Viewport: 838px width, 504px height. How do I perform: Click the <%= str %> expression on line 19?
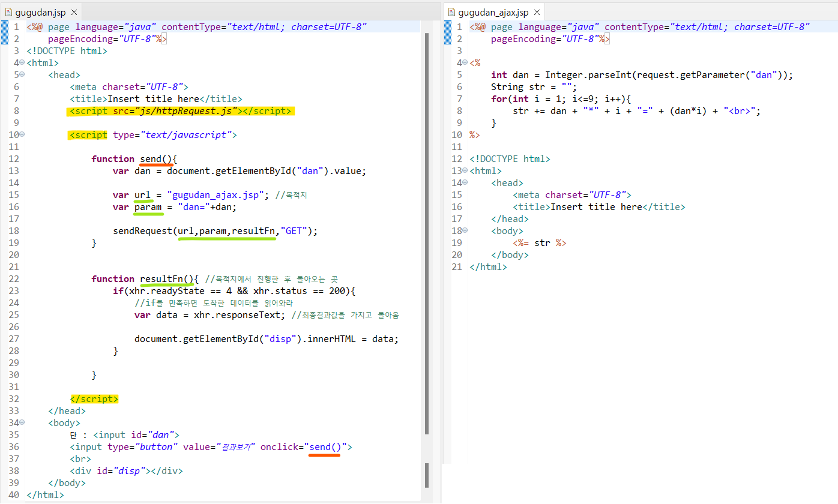[540, 242]
